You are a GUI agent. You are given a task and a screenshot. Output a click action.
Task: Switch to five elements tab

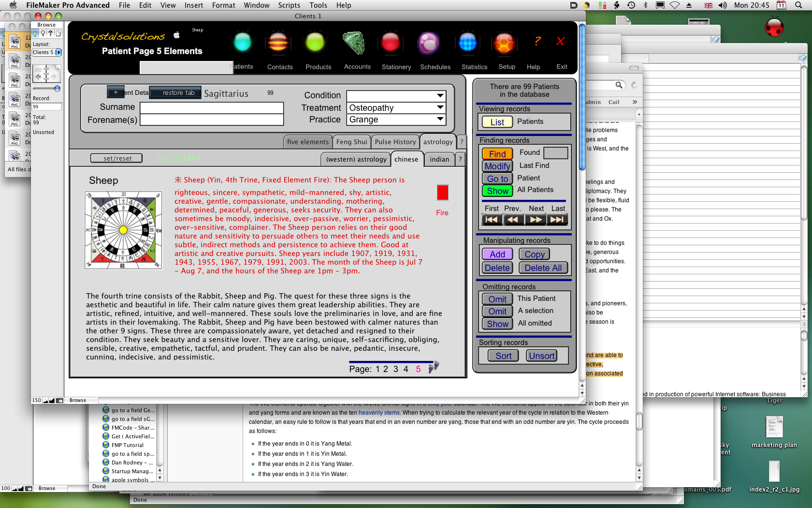[307, 142]
